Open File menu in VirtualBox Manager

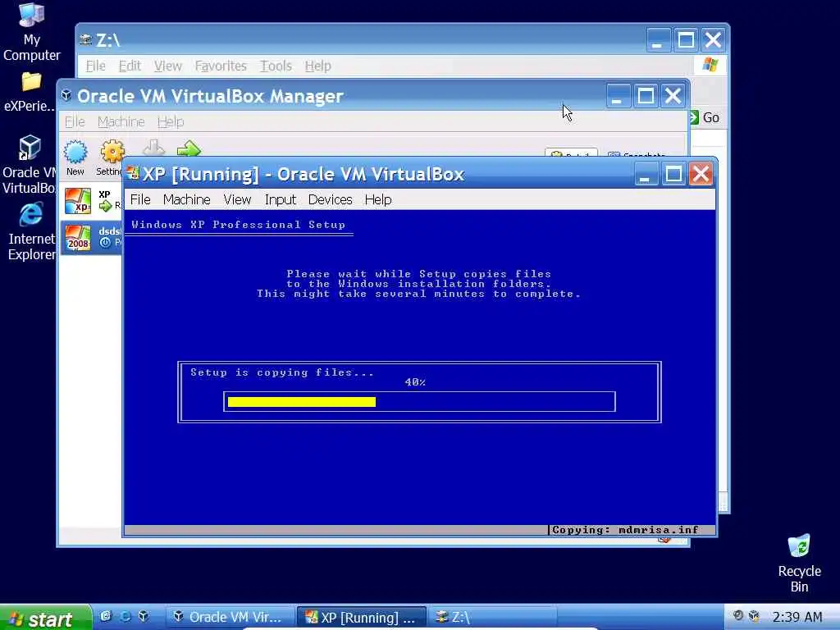[75, 122]
